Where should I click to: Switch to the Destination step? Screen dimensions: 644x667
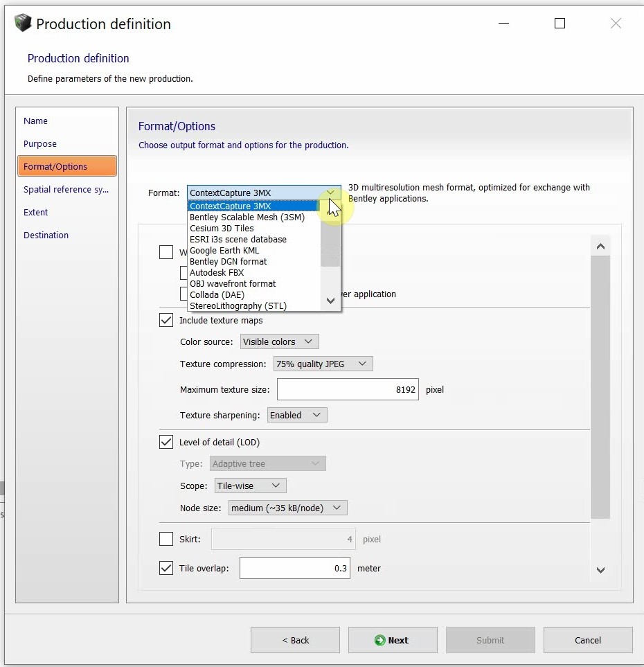[46, 235]
